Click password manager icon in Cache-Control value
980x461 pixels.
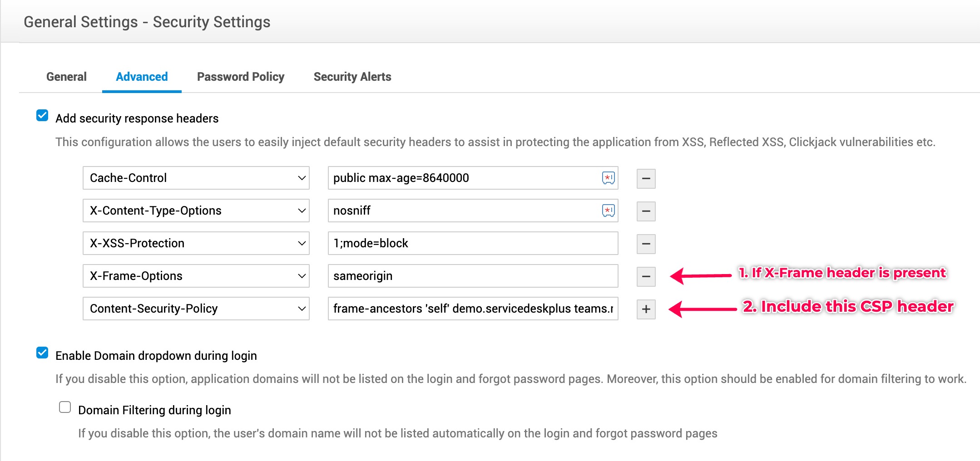[x=608, y=178]
